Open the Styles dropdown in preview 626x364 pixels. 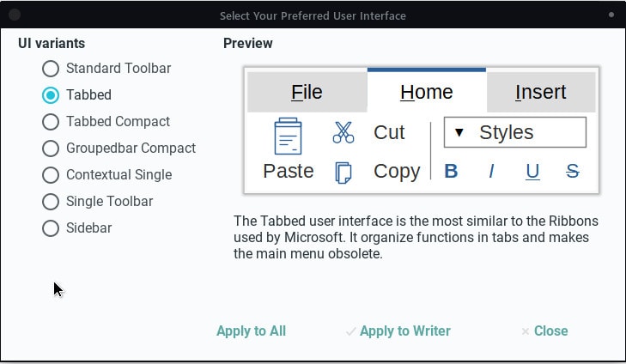514,132
